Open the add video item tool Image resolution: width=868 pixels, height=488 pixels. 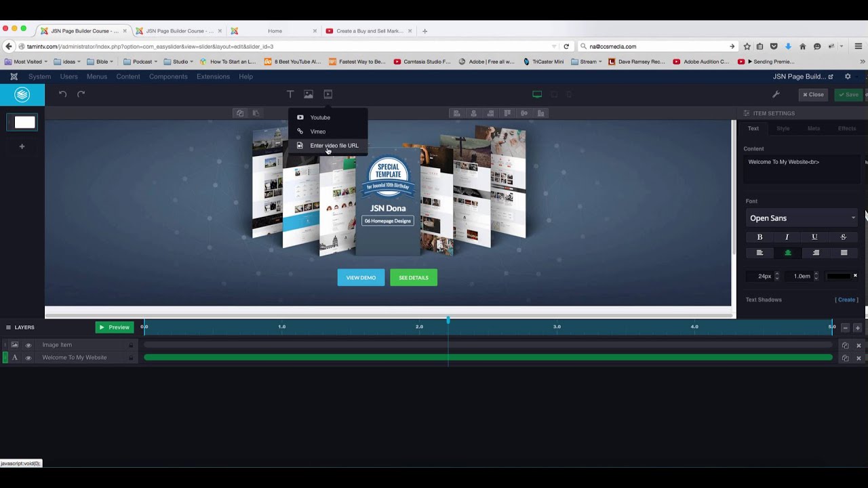(x=328, y=94)
